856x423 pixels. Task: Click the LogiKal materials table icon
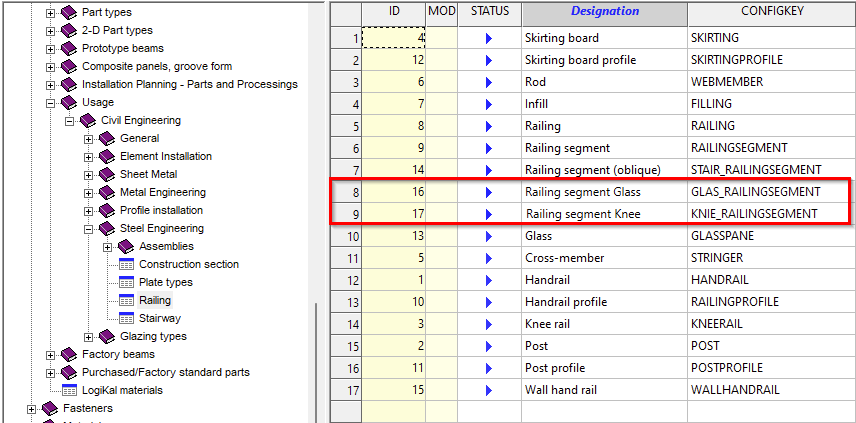coord(69,390)
